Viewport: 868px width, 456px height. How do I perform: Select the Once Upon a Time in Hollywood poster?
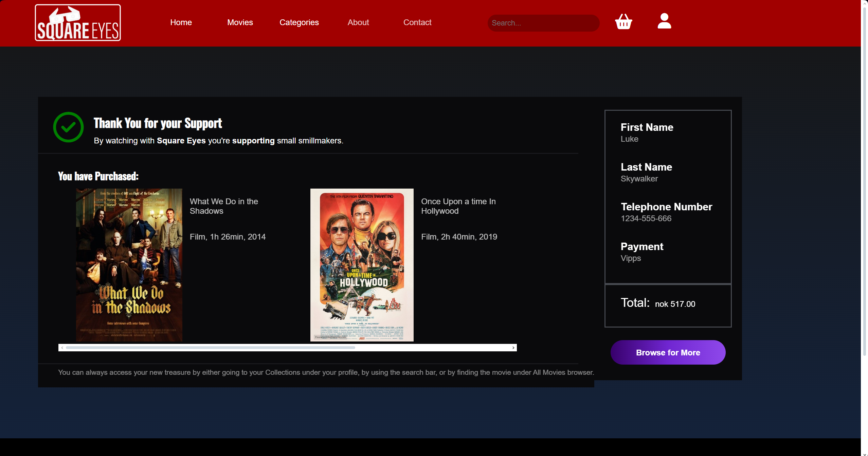361,265
